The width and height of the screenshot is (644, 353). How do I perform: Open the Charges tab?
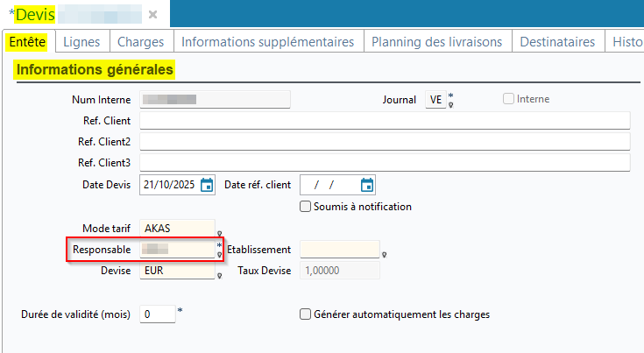140,41
